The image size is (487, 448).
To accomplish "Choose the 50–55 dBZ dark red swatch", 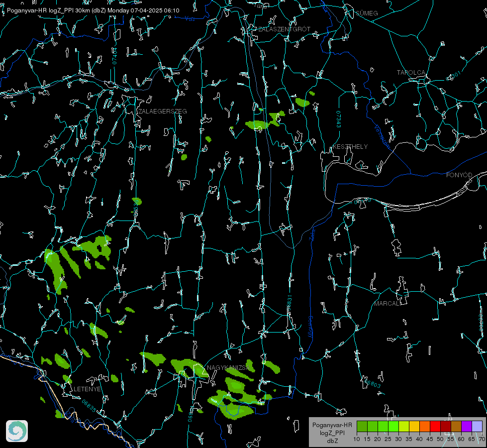I will [x=446, y=426].
